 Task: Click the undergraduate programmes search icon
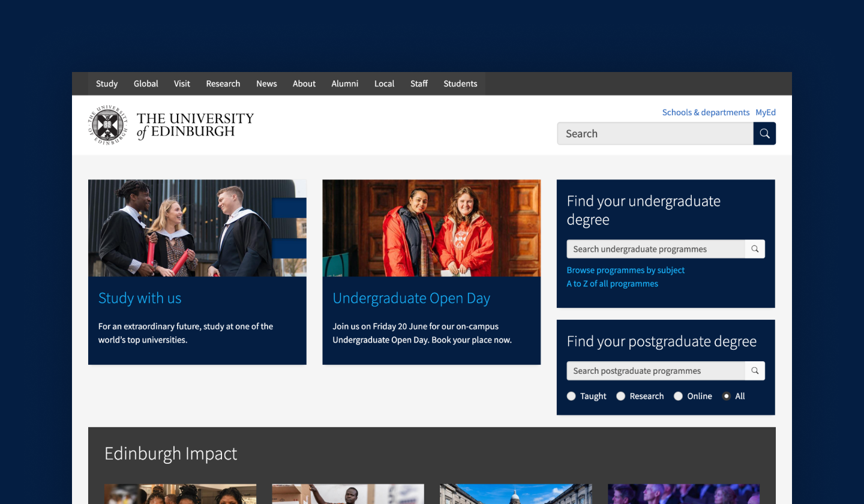pos(755,248)
